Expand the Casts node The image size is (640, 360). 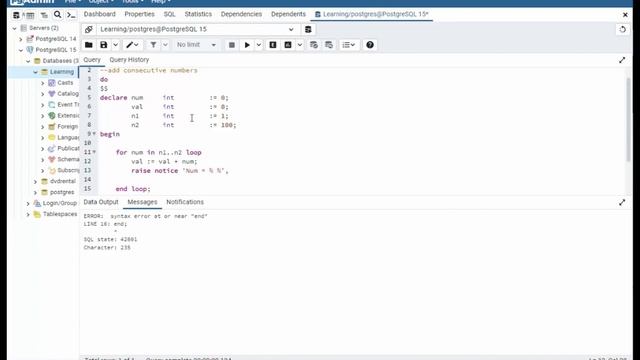tap(42, 83)
